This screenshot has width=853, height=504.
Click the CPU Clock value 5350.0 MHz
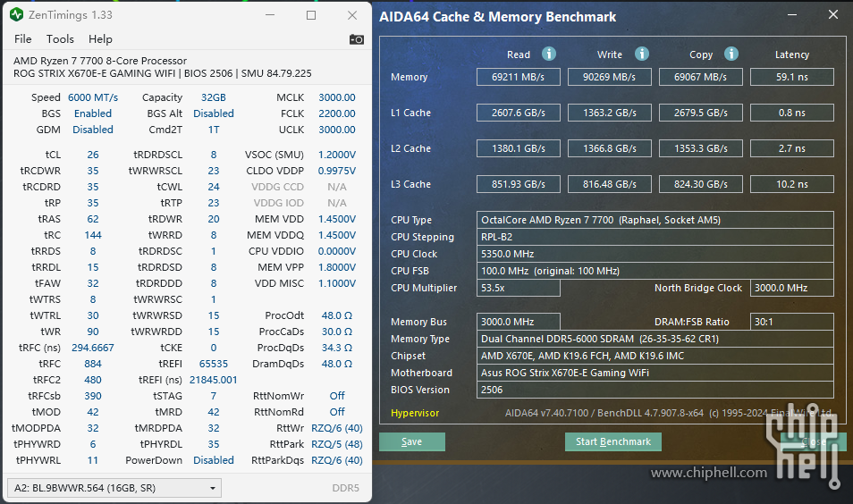coord(655,254)
